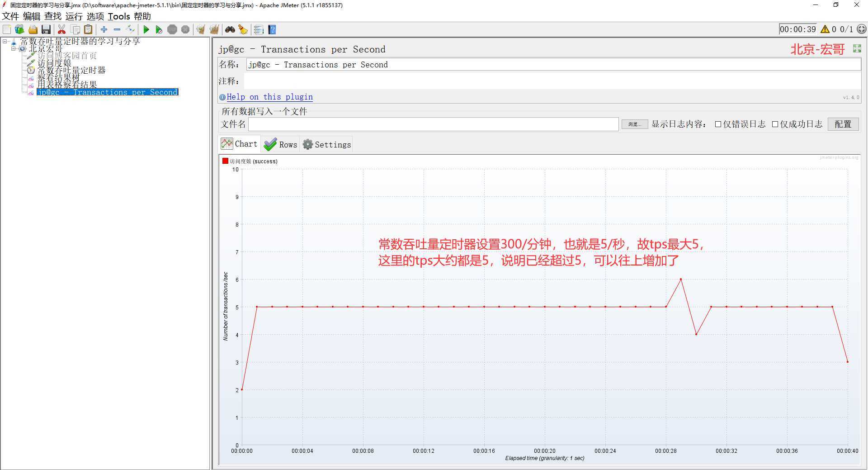Click the thread status icon at far right
This screenshot has height=470, width=868.
(862, 29)
